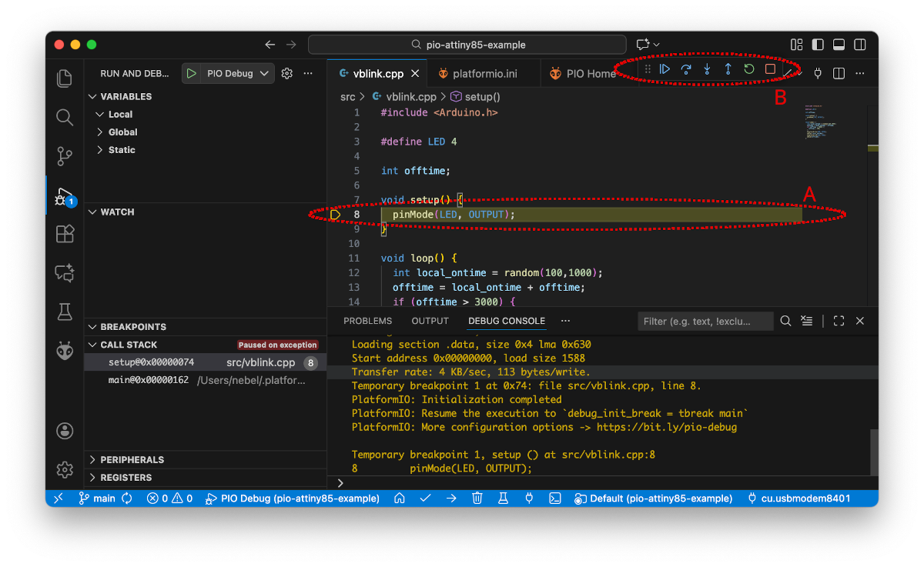This screenshot has height=567, width=924.
Task: Toggle the panel layout button
Action: pyautogui.click(x=839, y=45)
